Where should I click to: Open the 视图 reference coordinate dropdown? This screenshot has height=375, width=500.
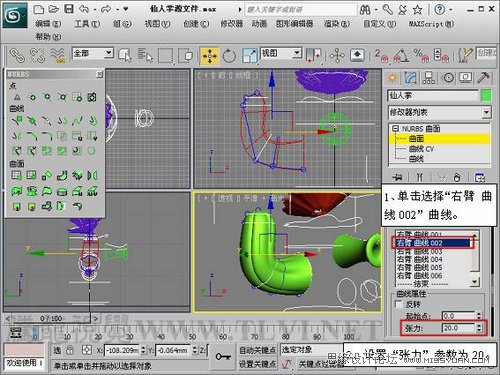pos(297,53)
